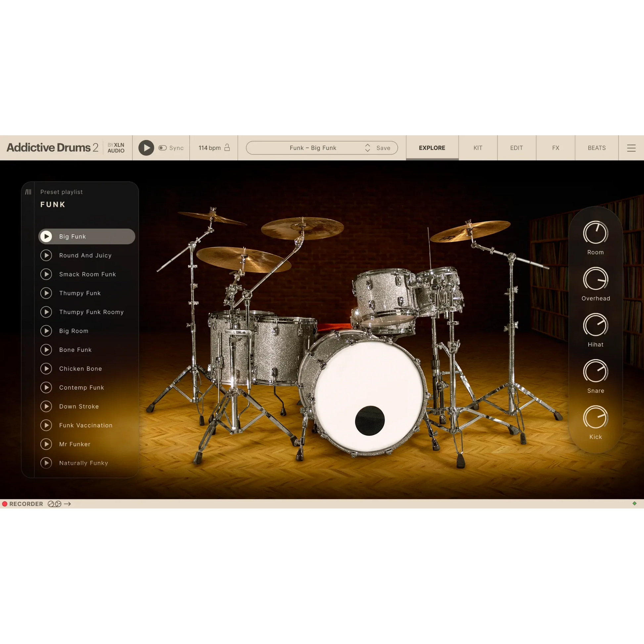Select the Funk Vaccination preset name
The height and width of the screenshot is (644, 644).
pyautogui.click(x=86, y=425)
